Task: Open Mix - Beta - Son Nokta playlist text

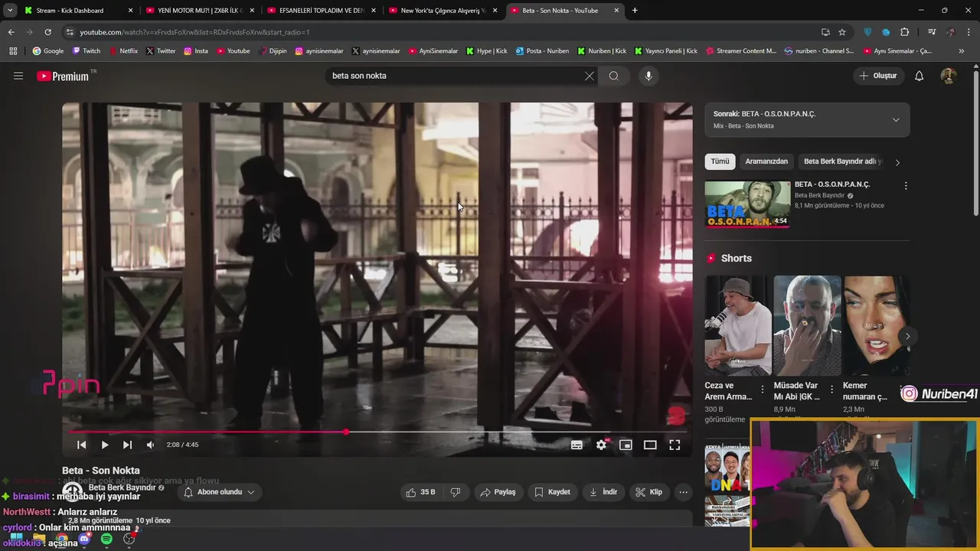Action: pyautogui.click(x=743, y=126)
